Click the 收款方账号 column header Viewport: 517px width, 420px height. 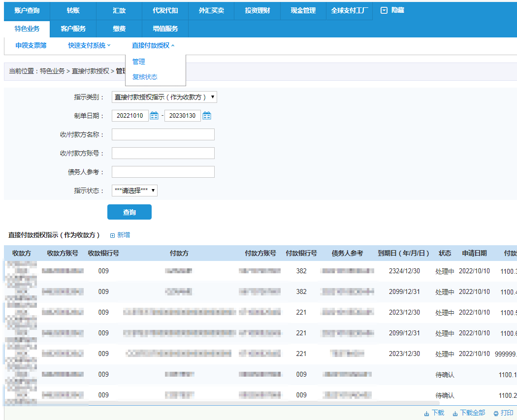point(63,253)
